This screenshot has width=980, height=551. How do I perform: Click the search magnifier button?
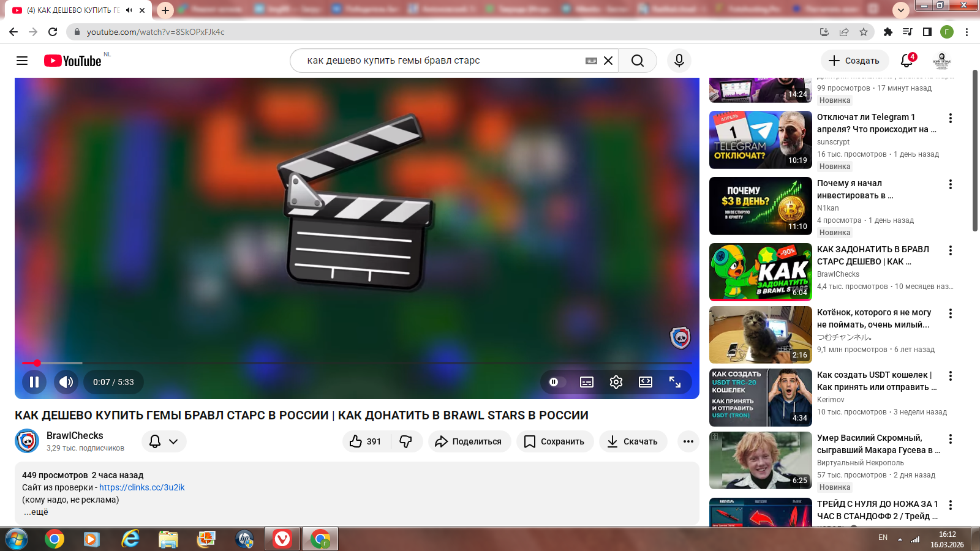[x=637, y=61]
